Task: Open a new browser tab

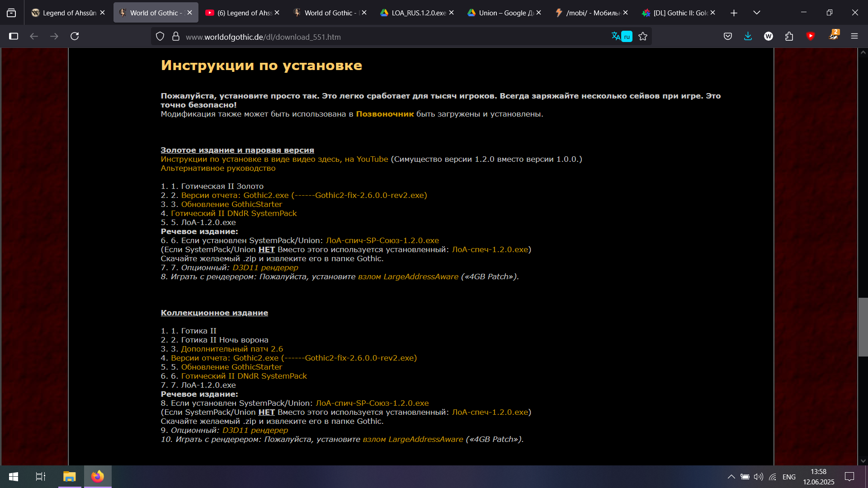Action: [x=734, y=13]
